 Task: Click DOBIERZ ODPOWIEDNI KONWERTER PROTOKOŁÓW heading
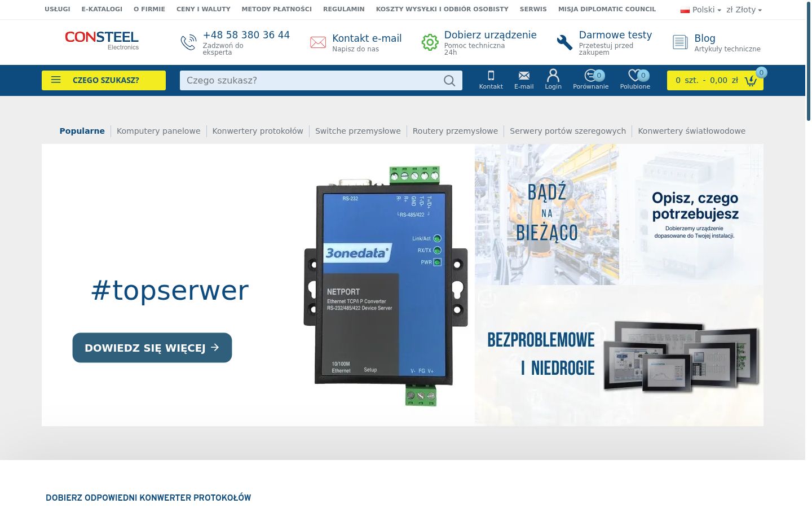point(148,498)
